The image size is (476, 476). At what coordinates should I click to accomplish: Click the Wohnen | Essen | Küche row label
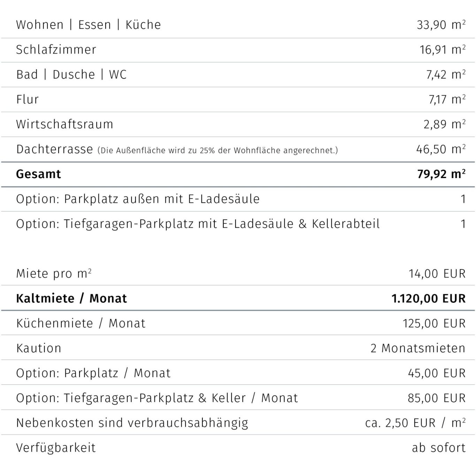coord(89,25)
